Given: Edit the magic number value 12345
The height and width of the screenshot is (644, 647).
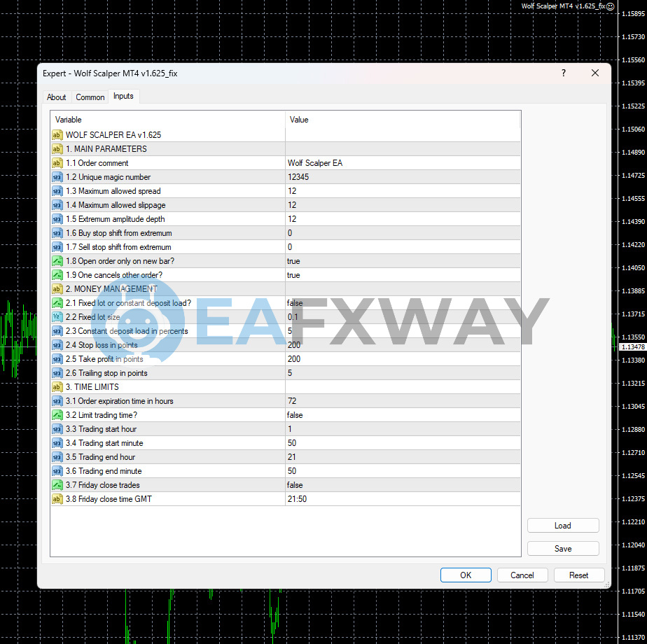Looking at the screenshot, I should coord(403,177).
